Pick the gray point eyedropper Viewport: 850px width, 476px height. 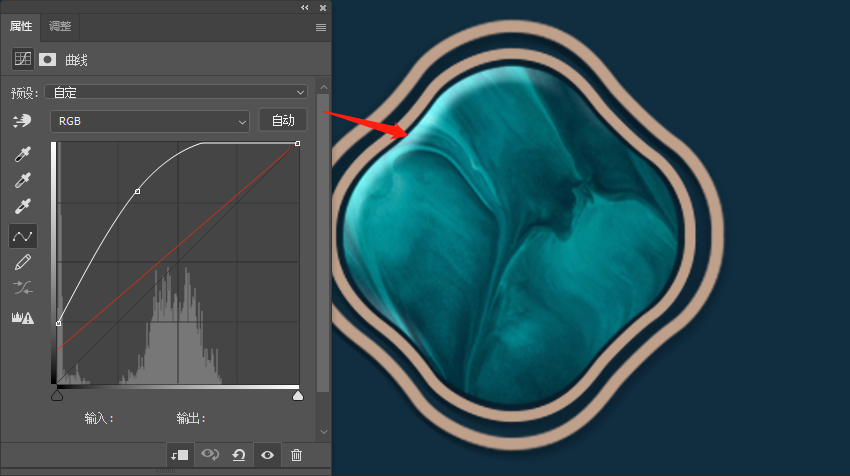coord(22,181)
